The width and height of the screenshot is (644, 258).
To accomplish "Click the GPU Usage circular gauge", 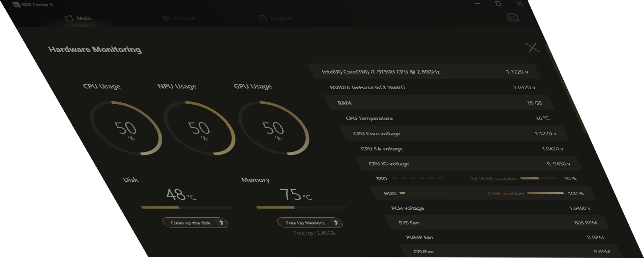I will point(273,128).
